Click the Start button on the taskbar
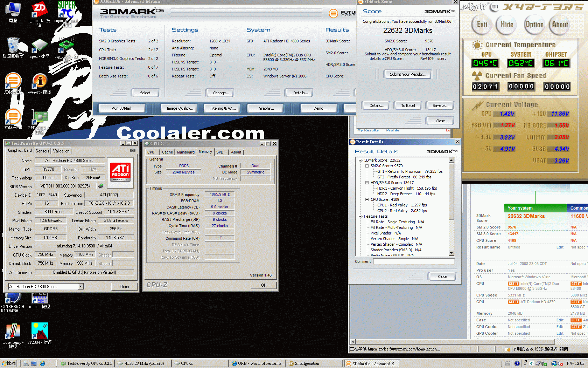Screen dimensions: 588x368 (9, 363)
